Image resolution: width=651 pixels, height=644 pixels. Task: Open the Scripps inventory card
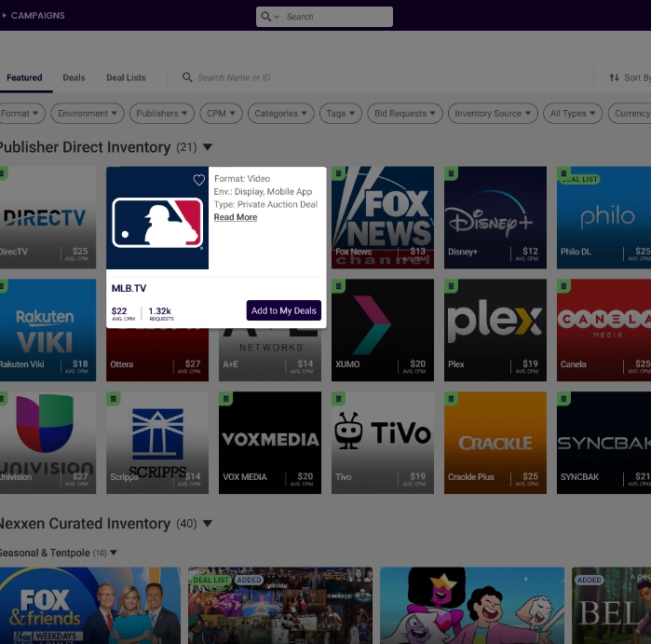[x=157, y=443]
